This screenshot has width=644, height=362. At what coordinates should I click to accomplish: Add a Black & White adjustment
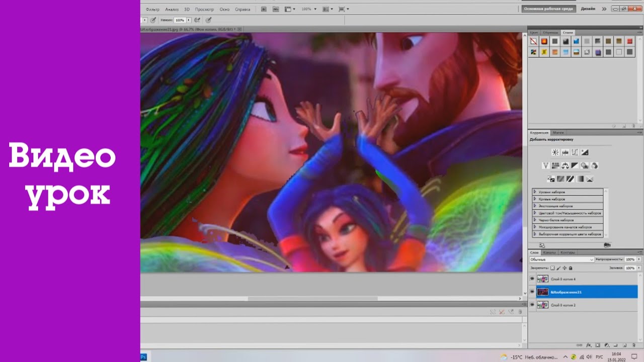(575, 165)
